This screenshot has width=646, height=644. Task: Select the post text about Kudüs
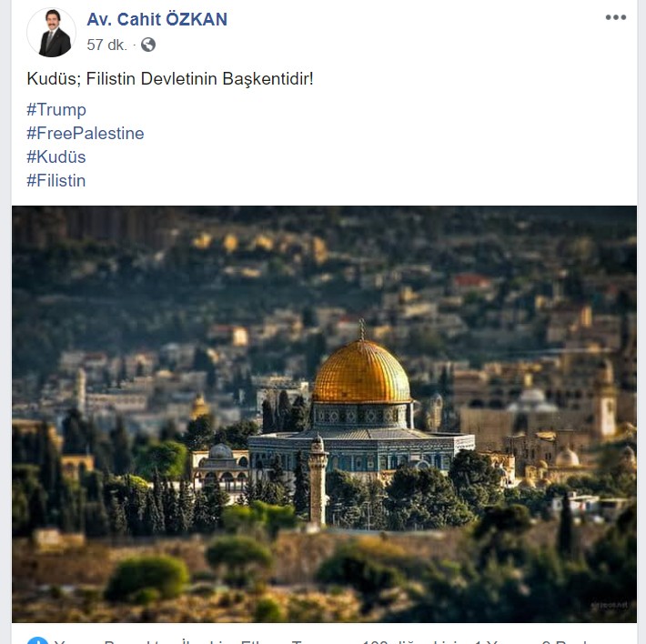point(170,78)
